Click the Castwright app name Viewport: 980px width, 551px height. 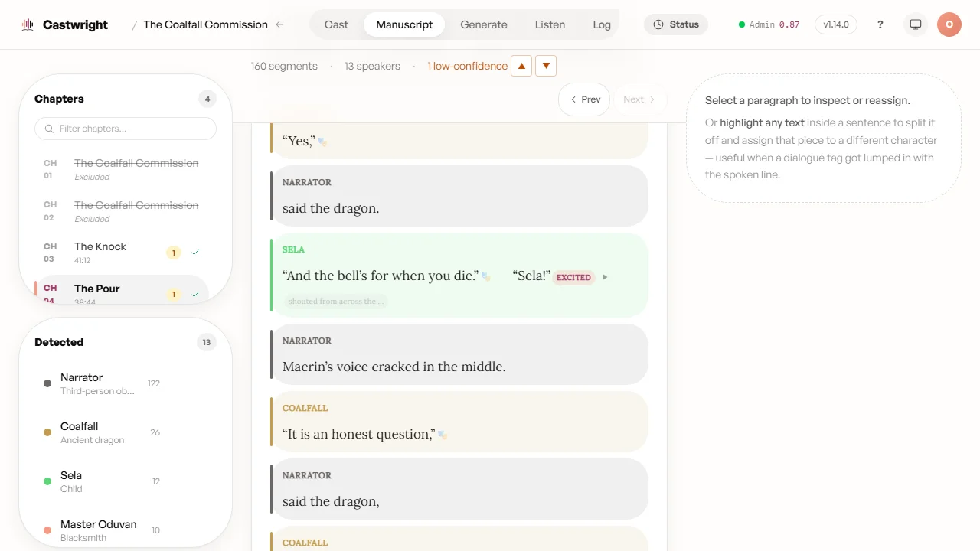[75, 24]
